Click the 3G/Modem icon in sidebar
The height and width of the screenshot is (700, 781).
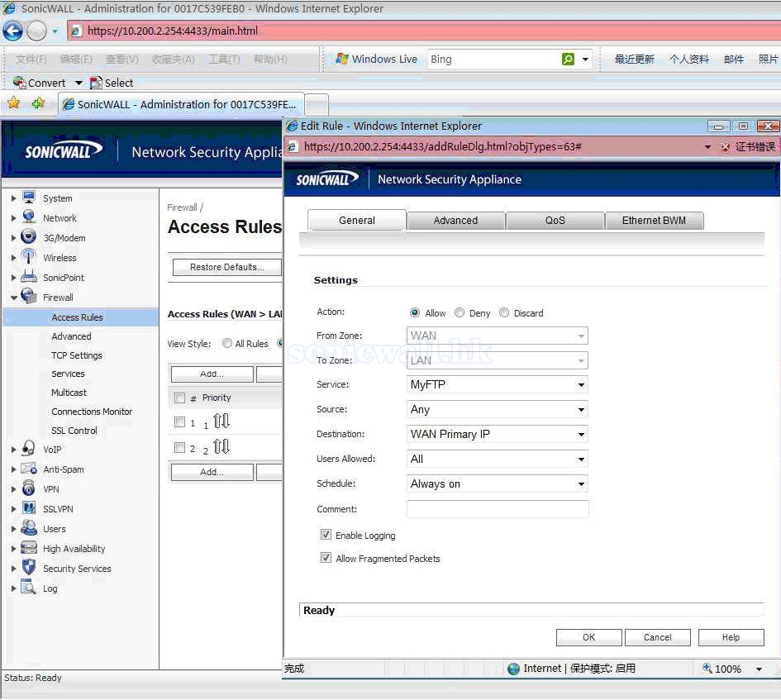coord(29,237)
